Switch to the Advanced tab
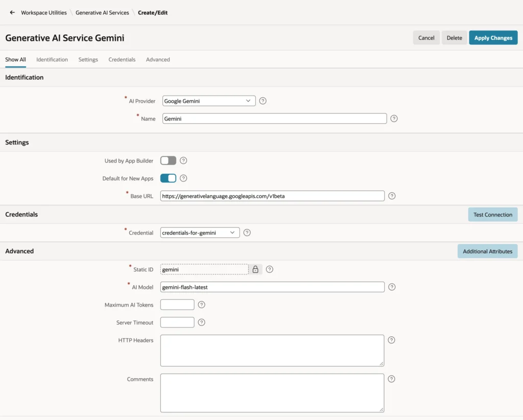The image size is (523, 420). tap(158, 59)
